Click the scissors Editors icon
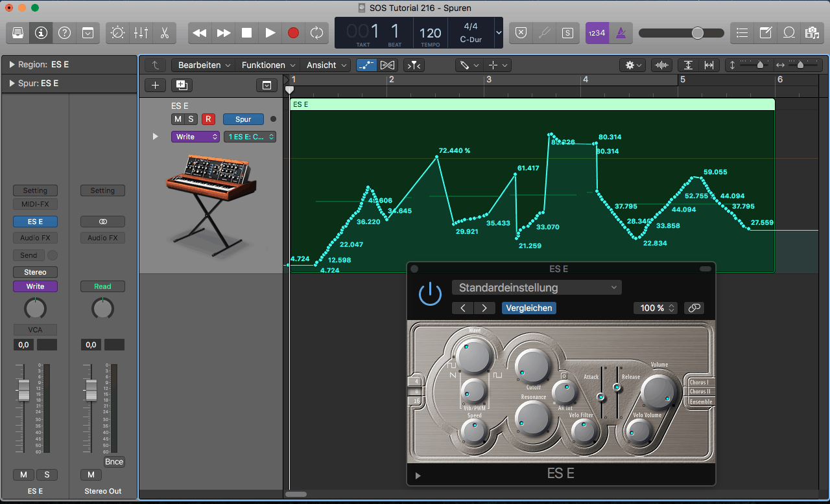 coord(164,32)
